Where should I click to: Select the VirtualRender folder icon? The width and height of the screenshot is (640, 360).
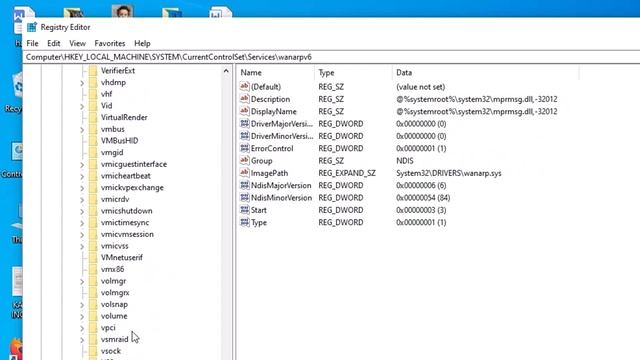(x=93, y=118)
